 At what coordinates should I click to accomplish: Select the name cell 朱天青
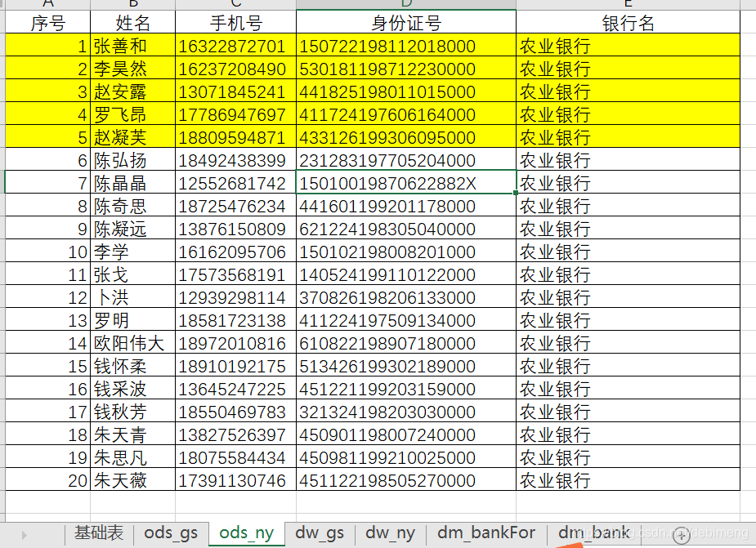[132, 434]
